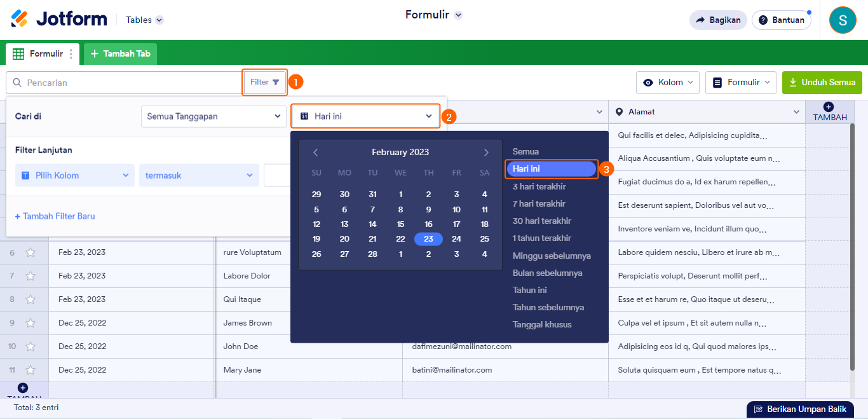Star row 10
The image size is (868, 419).
tap(31, 347)
